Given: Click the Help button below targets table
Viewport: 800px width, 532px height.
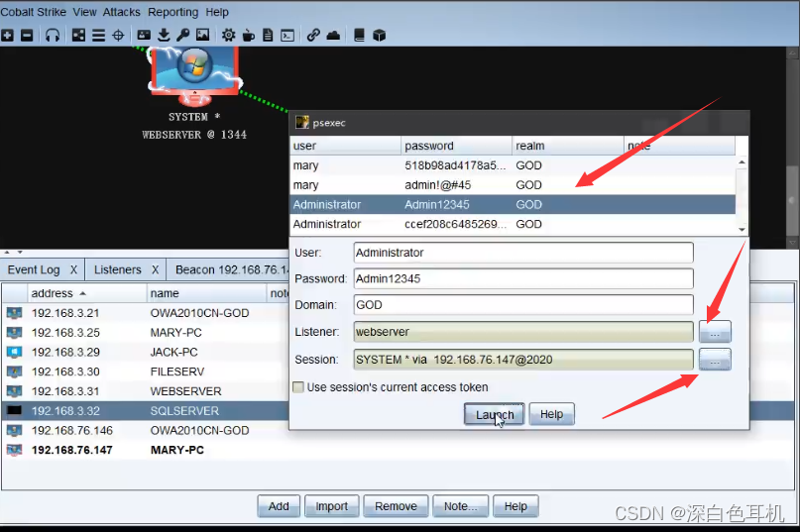Looking at the screenshot, I should coord(515,506).
